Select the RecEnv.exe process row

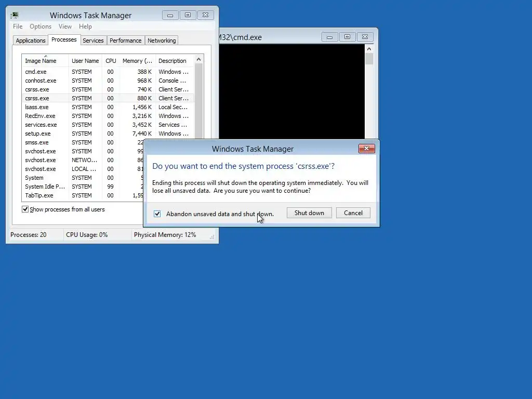coord(108,116)
